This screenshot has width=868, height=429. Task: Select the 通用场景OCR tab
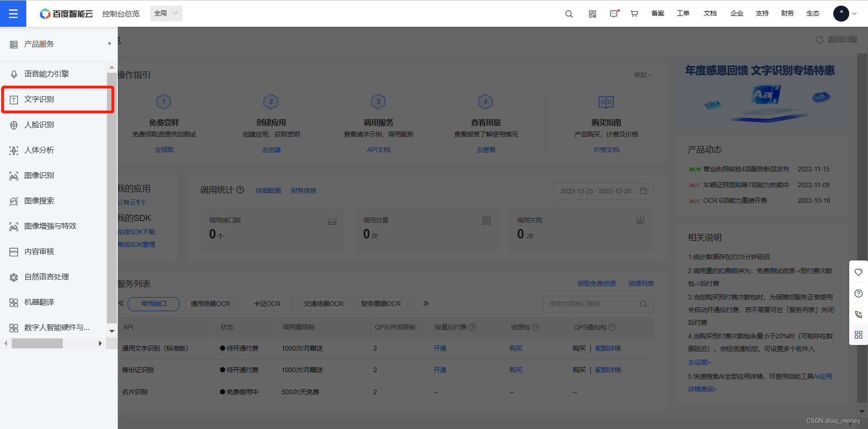point(210,304)
